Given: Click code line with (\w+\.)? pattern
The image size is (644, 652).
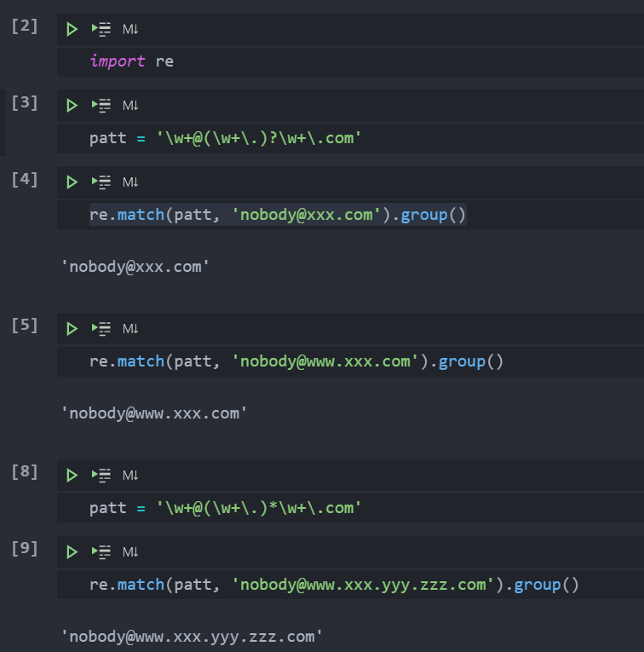Looking at the screenshot, I should coord(225,138).
